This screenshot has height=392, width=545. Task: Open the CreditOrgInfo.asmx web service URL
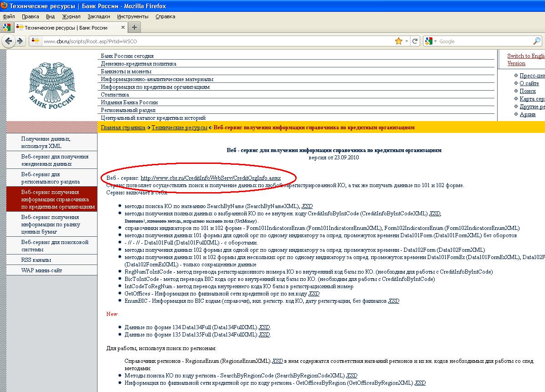tap(211, 178)
